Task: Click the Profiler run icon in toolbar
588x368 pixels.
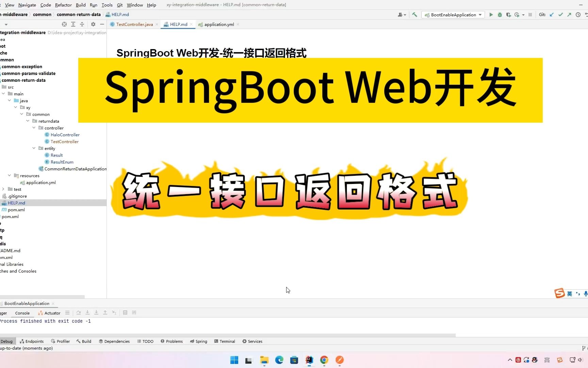Action: pos(517,15)
